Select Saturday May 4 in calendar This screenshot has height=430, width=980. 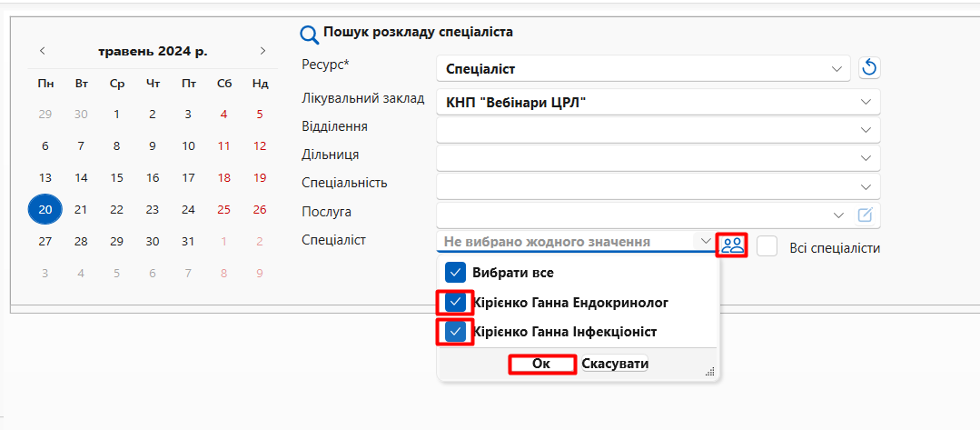pos(223,115)
